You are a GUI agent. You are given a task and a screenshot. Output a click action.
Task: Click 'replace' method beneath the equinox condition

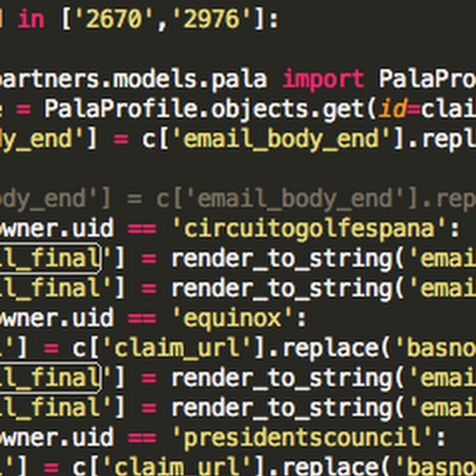tap(332, 348)
